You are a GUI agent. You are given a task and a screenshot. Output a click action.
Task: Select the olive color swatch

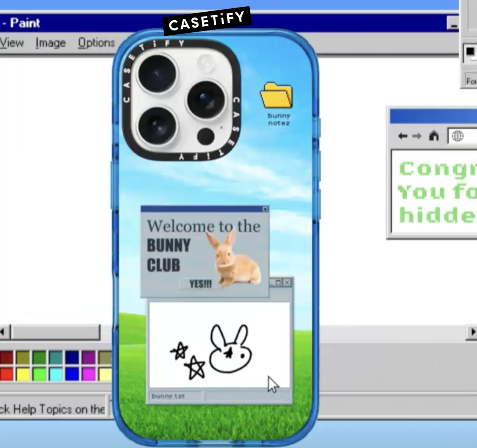tap(23, 357)
